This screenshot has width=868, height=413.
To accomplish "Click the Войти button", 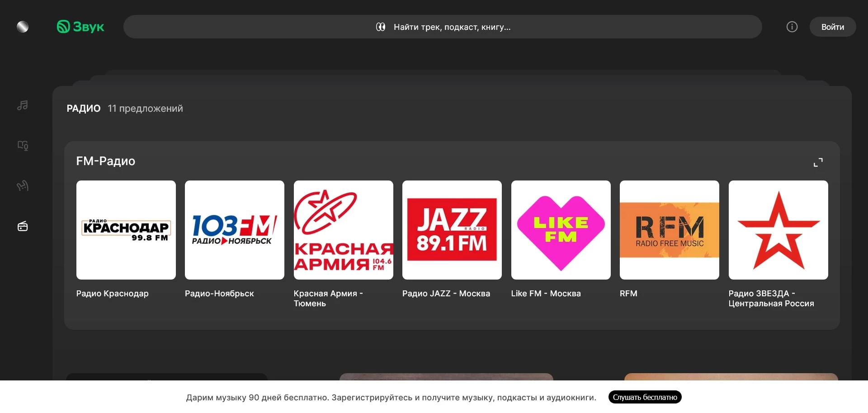I will [832, 27].
